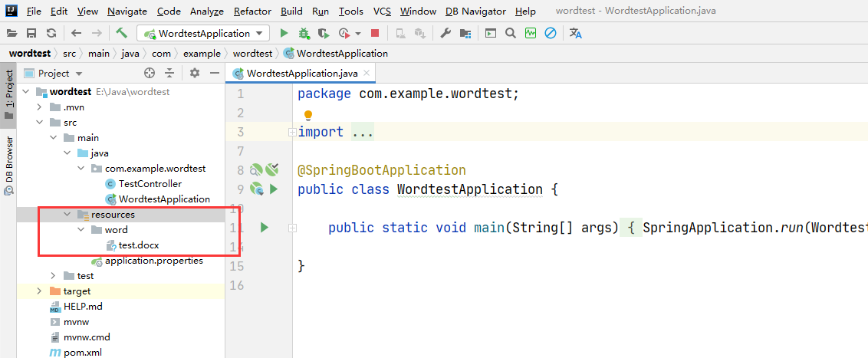The width and height of the screenshot is (868, 358).
Task: Start debugging with the bug icon
Action: coord(304,33)
